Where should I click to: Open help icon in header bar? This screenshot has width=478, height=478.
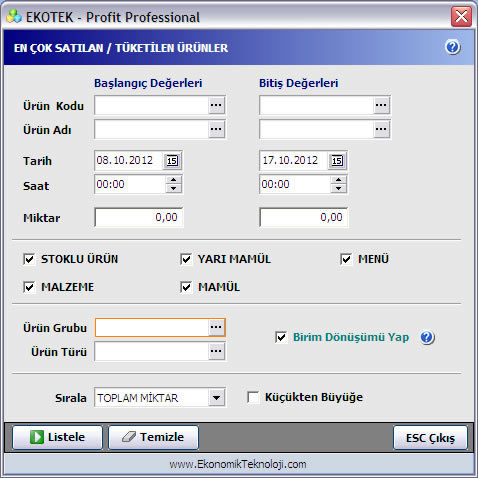(453, 47)
